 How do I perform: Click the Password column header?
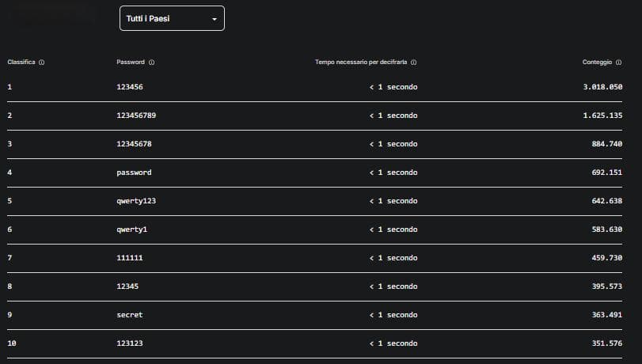tap(131, 62)
